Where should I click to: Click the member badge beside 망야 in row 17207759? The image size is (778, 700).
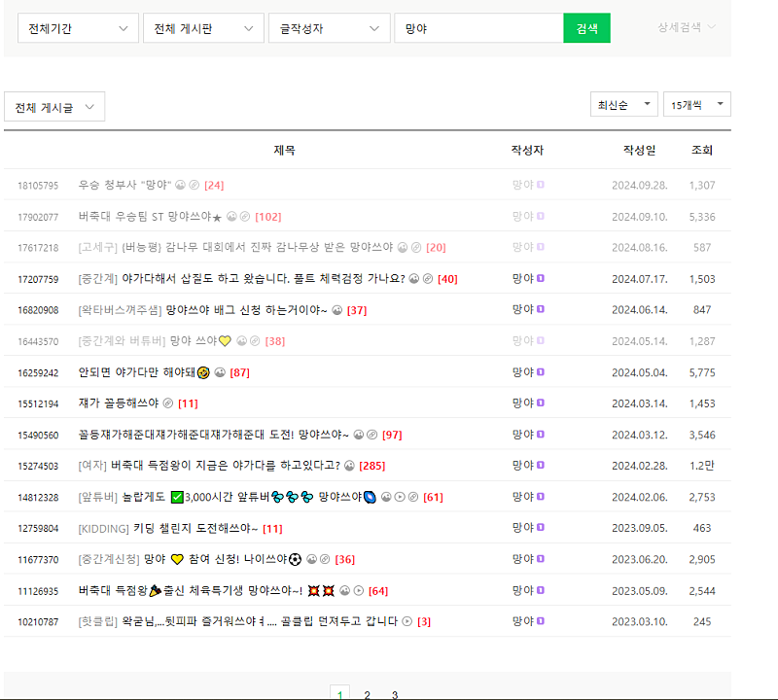541,279
